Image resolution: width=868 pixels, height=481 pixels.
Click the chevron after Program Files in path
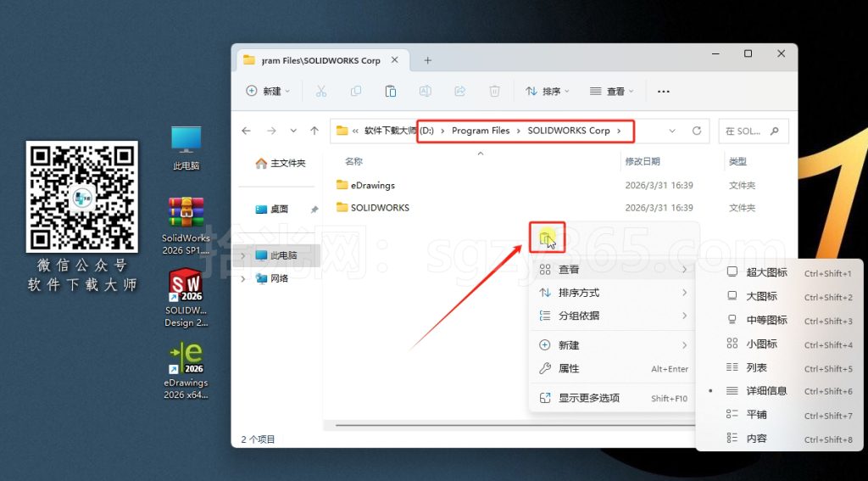[x=519, y=131]
